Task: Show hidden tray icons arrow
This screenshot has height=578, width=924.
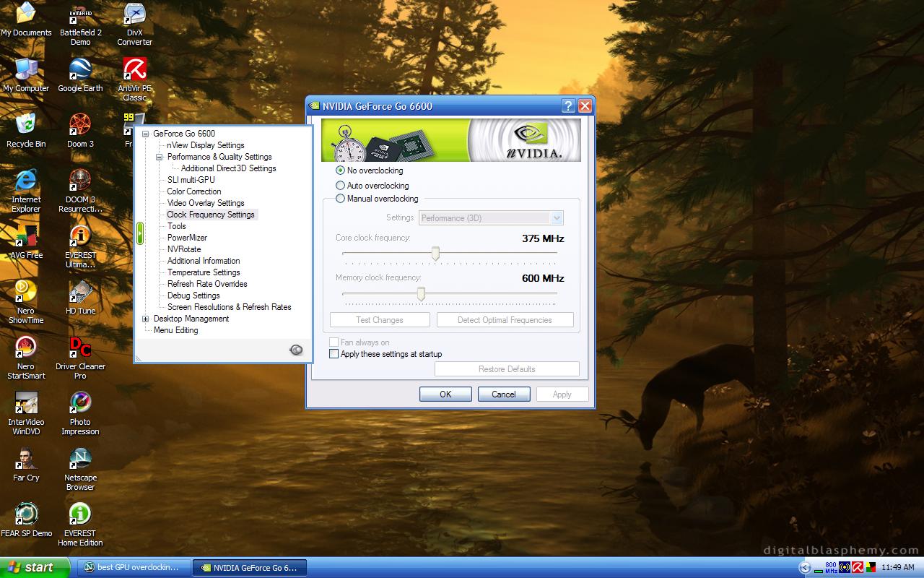Action: pyautogui.click(x=806, y=568)
